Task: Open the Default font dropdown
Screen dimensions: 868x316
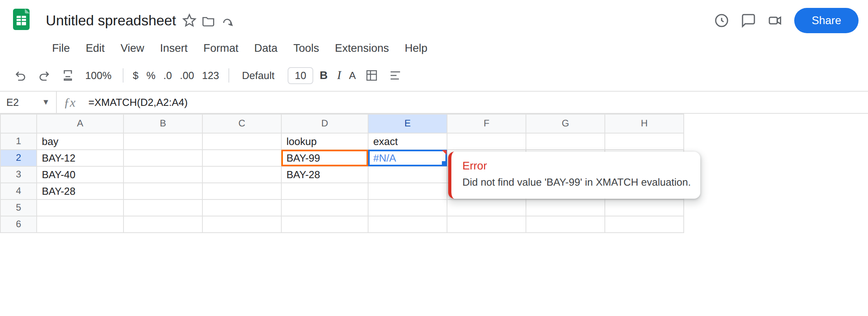Action: click(258, 75)
